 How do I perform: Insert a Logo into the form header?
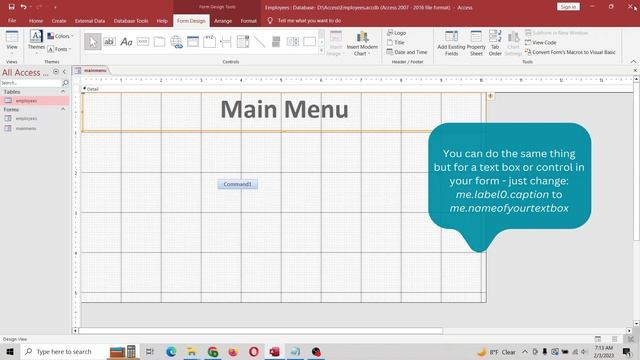[396, 33]
